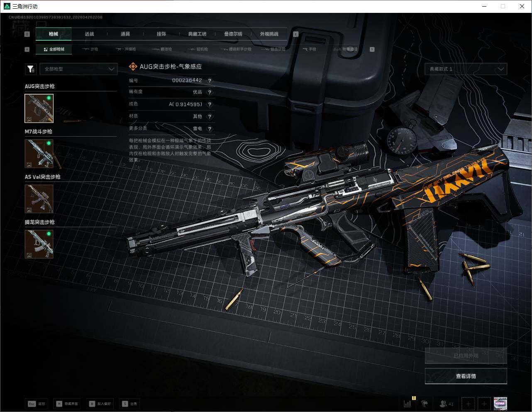Switch to the 近战 tab
The height and width of the screenshot is (412, 532).
(x=89, y=34)
